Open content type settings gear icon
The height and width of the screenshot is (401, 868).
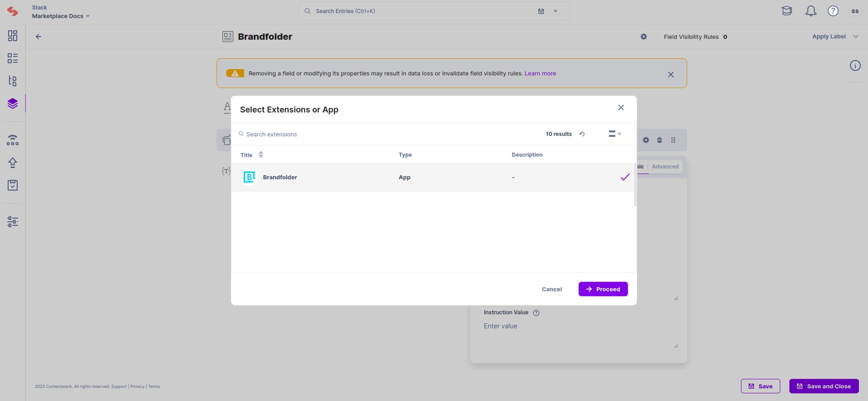644,37
